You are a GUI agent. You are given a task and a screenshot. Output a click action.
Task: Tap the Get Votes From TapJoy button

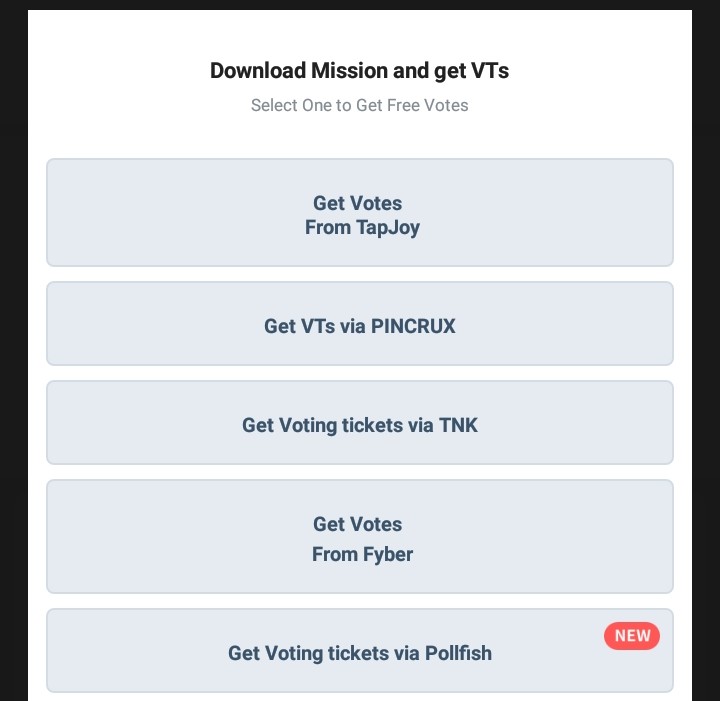360,213
